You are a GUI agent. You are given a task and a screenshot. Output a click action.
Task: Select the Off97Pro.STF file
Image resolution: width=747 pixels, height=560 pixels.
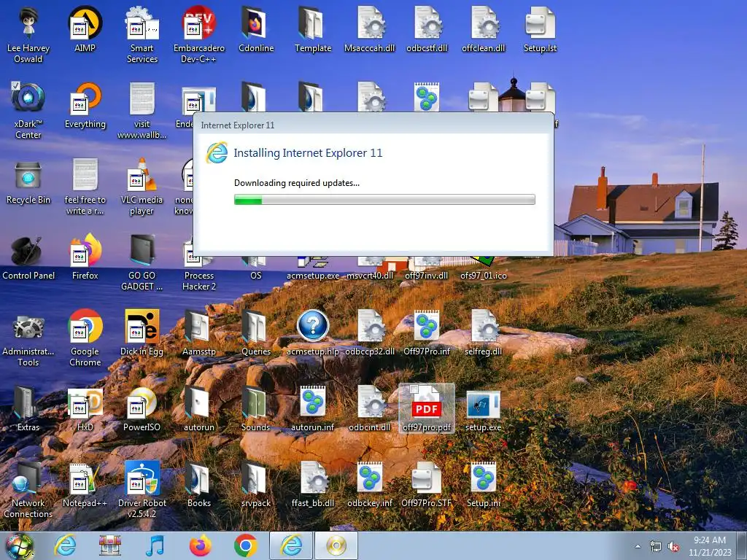click(x=426, y=485)
